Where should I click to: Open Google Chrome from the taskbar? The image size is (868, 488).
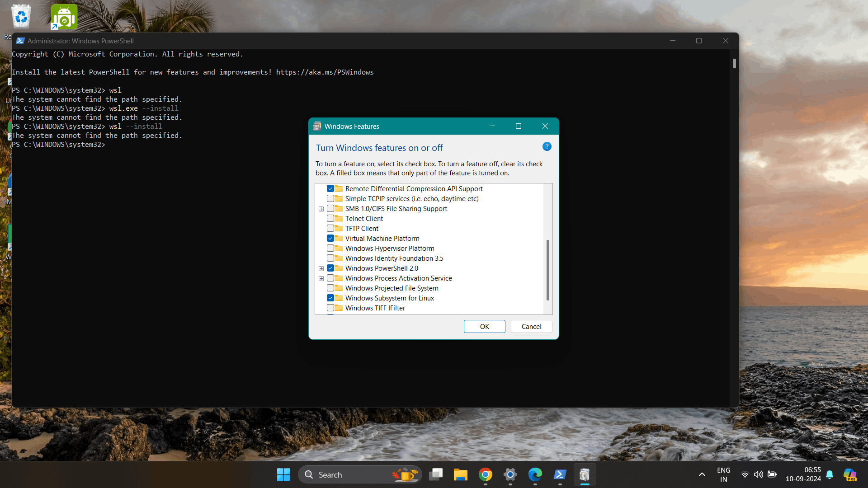[x=486, y=474]
